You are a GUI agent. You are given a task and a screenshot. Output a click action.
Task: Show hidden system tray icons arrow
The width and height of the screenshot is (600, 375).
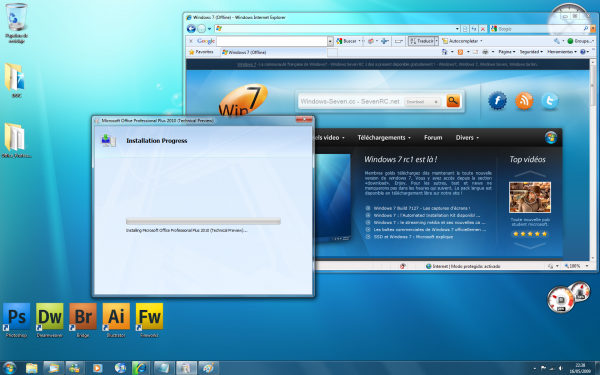pyautogui.click(x=534, y=368)
